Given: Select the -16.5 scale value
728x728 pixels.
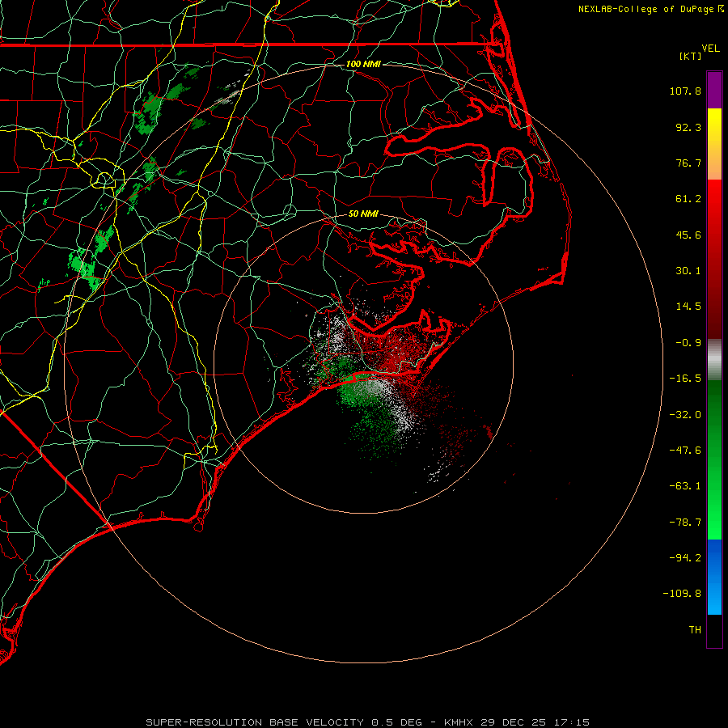Looking at the screenshot, I should coord(685,379).
